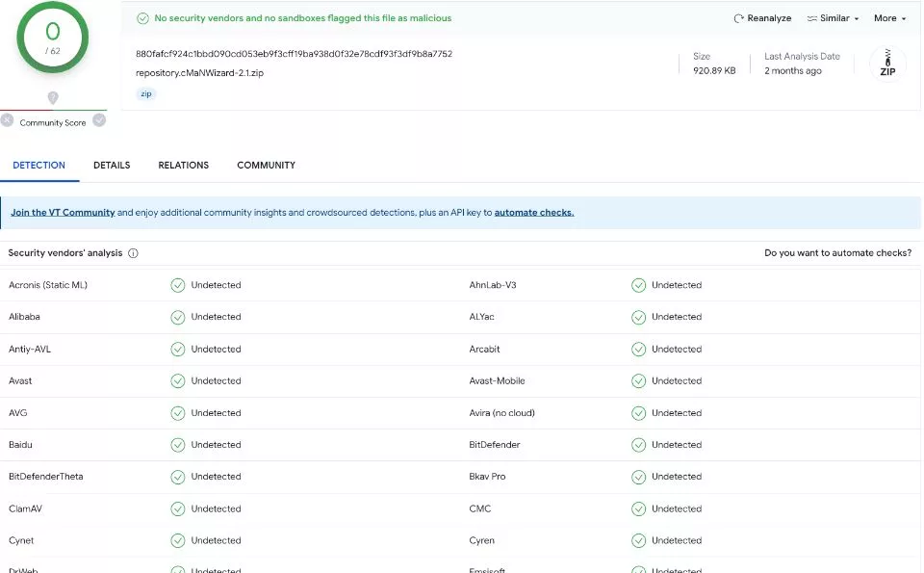Click the filename repository.cMaNWizard-2.1.zip
924x573 pixels.
pos(200,73)
